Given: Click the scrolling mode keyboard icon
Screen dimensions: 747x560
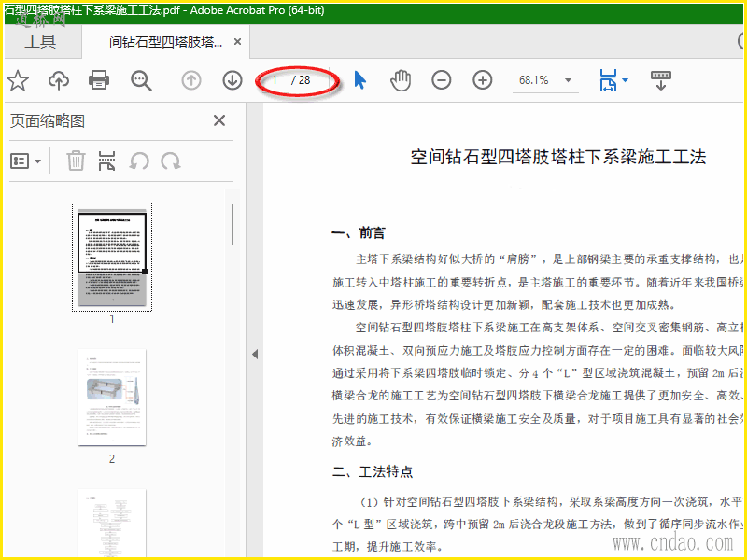Looking at the screenshot, I should pos(661,80).
